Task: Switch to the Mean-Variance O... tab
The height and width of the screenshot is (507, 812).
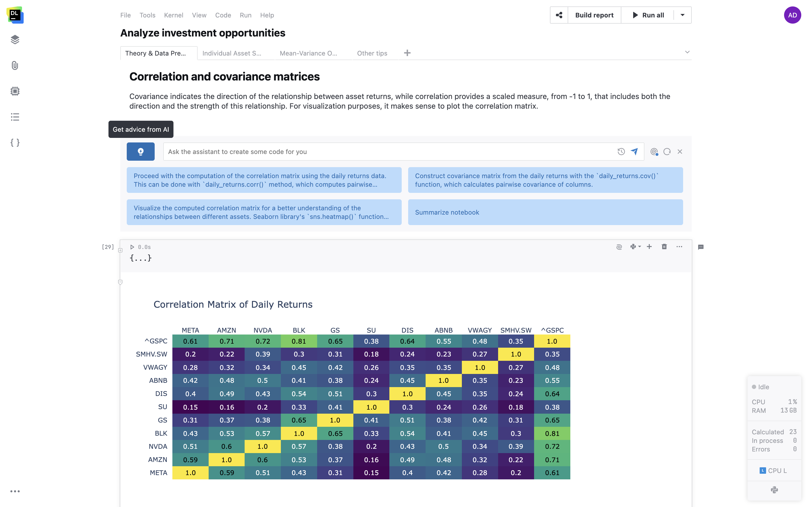Action: (x=308, y=53)
